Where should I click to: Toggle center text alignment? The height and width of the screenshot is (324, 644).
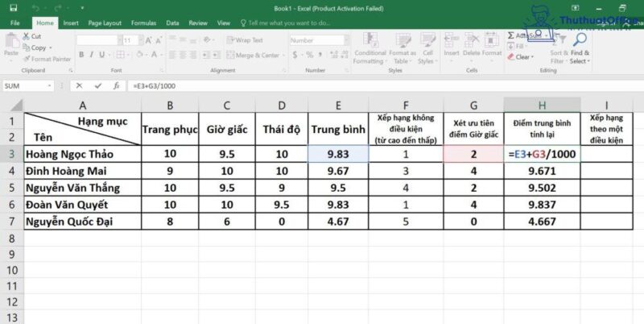183,55
